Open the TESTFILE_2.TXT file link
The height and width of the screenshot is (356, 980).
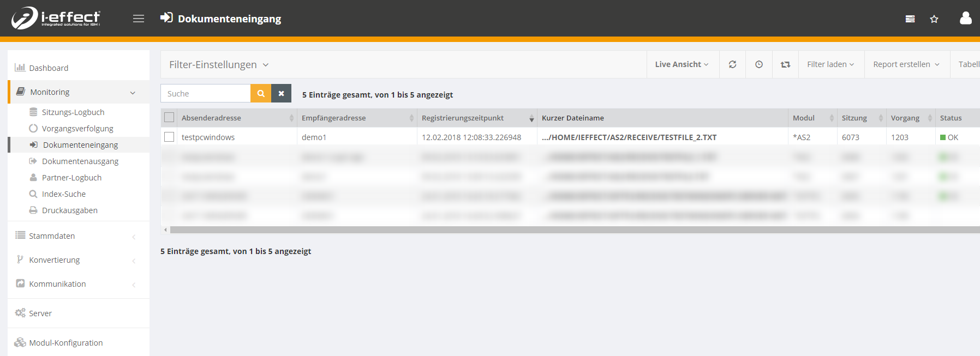click(x=629, y=137)
